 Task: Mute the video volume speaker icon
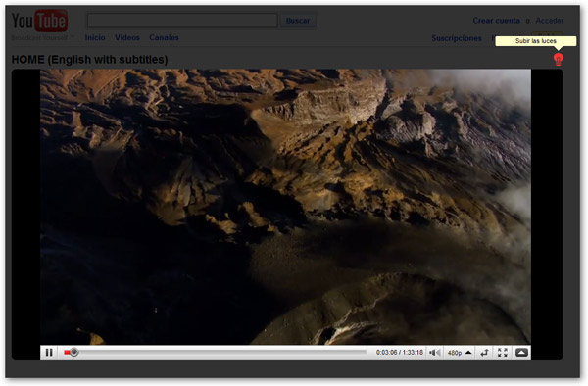[435, 353]
